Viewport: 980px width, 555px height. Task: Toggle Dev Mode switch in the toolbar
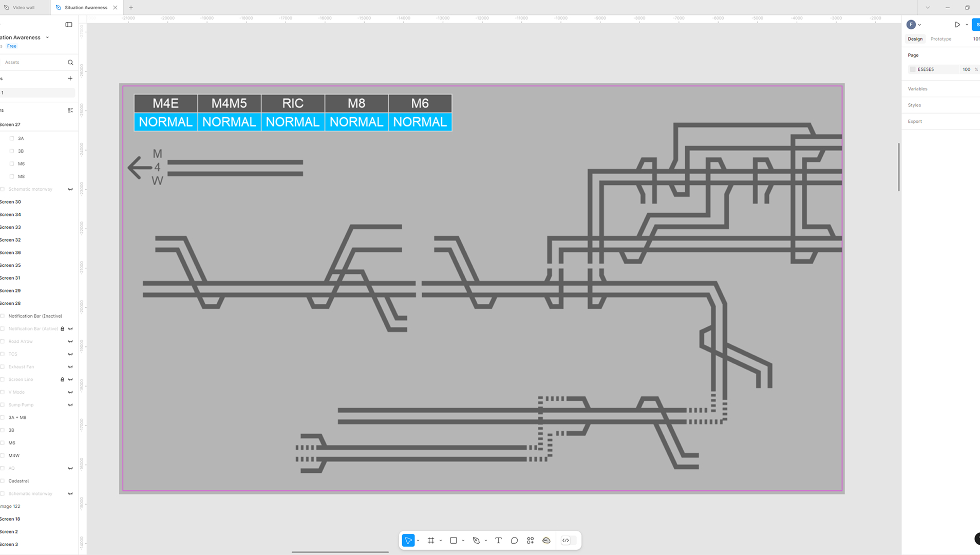click(568, 540)
